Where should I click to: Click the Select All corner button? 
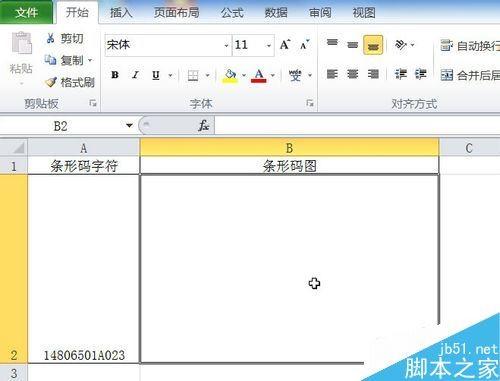tap(13, 148)
